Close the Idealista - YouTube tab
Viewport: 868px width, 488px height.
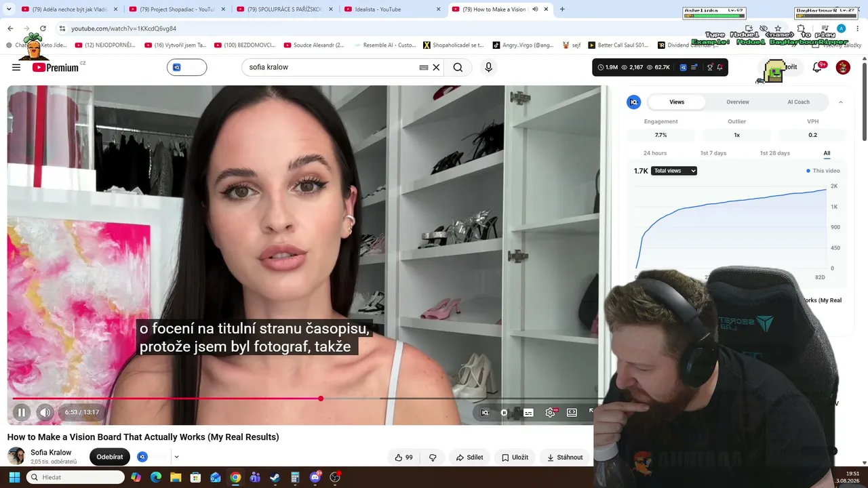(438, 9)
